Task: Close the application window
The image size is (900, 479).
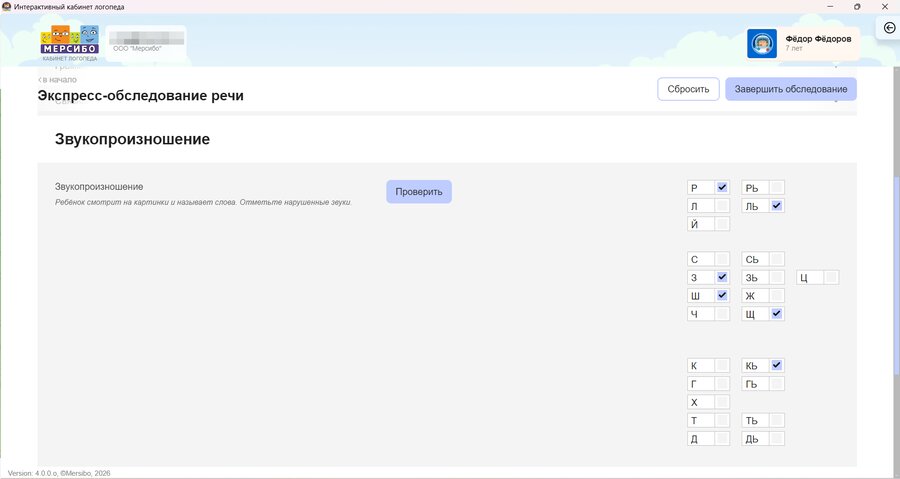Action: pyautogui.click(x=885, y=7)
